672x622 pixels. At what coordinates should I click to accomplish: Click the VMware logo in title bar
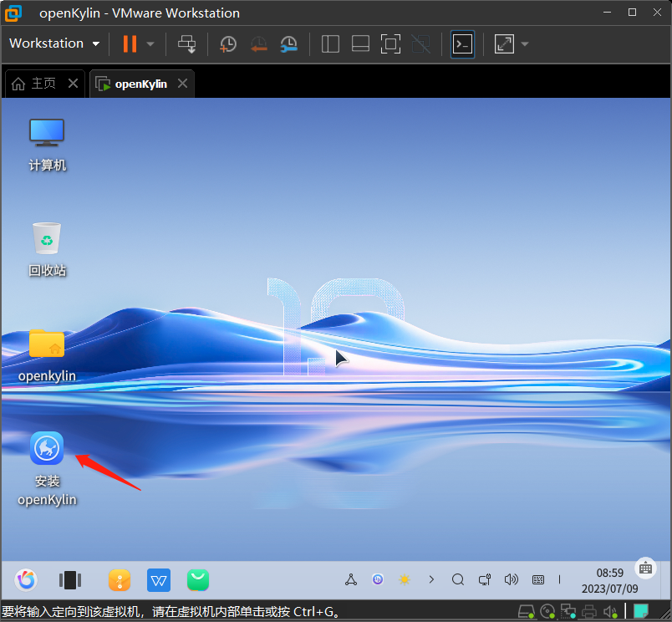pyautogui.click(x=13, y=13)
